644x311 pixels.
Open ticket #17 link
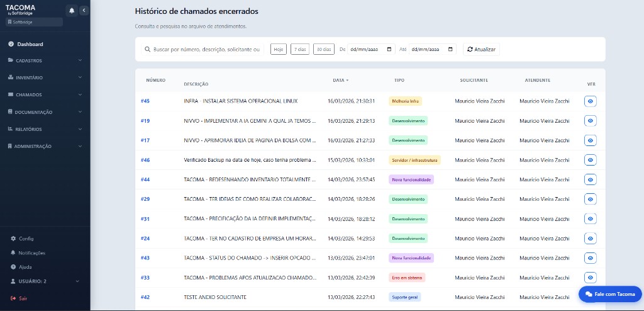[x=145, y=140]
